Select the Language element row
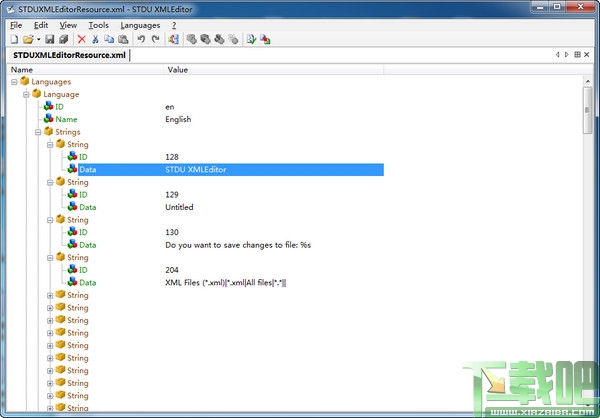 tap(61, 95)
